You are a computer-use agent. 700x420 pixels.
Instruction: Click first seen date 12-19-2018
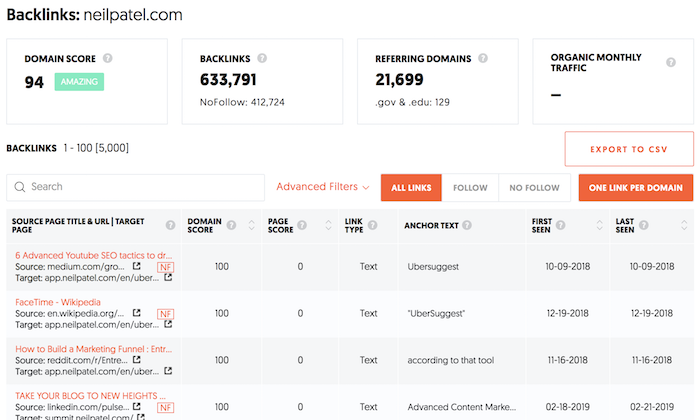click(x=567, y=313)
